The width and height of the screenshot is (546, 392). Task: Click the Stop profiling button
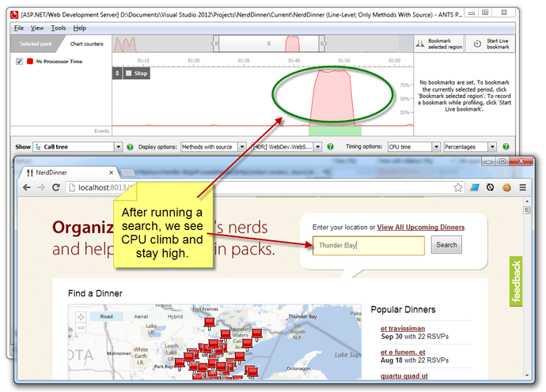pos(137,73)
